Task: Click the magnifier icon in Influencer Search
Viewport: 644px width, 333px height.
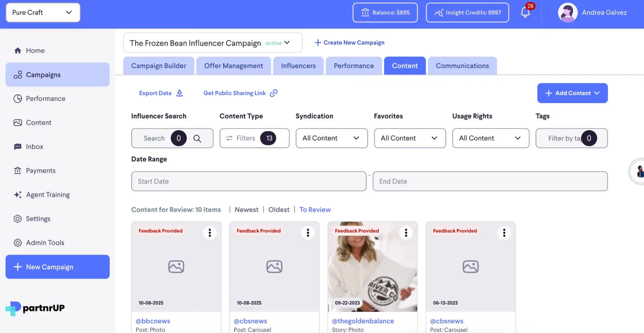Action: tap(197, 138)
